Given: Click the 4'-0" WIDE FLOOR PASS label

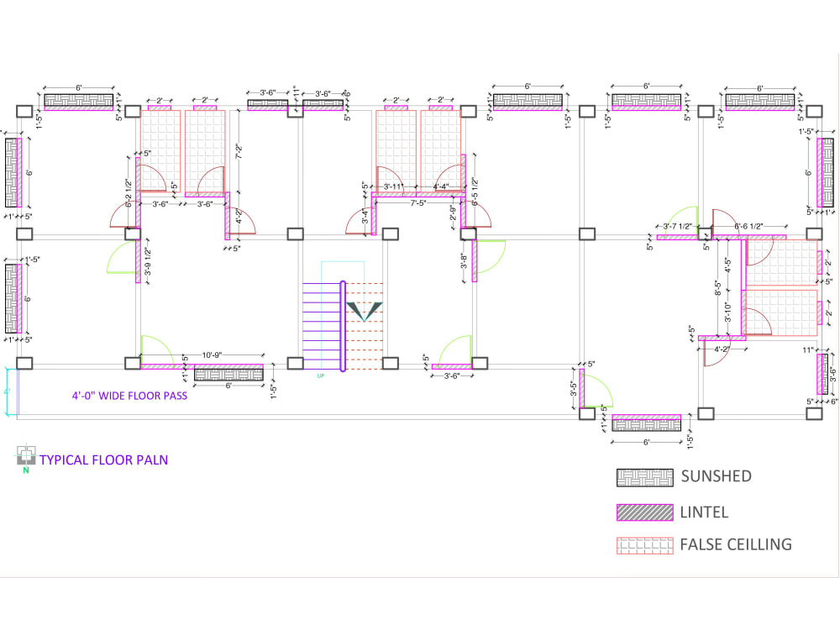Looking at the screenshot, I should [x=129, y=395].
